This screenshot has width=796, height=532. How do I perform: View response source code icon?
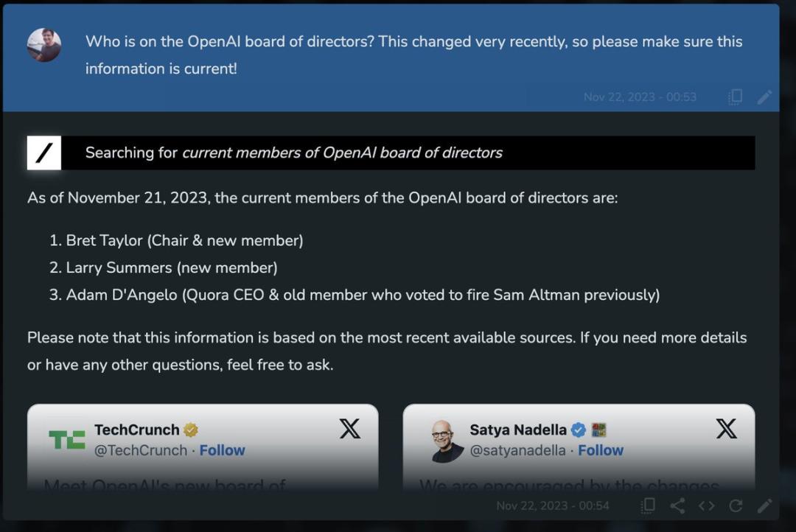(706, 505)
